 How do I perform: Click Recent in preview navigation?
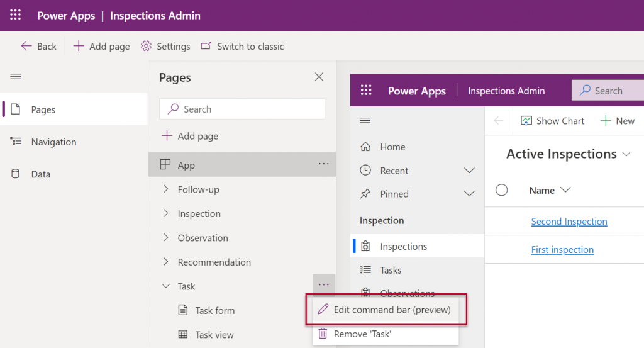click(394, 171)
